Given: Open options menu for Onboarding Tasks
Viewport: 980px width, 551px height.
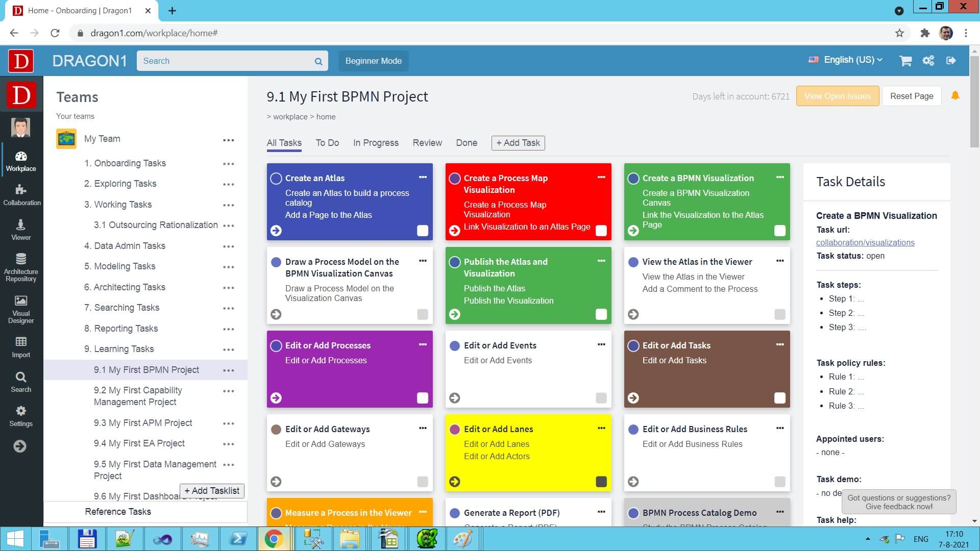Looking at the screenshot, I should [229, 164].
